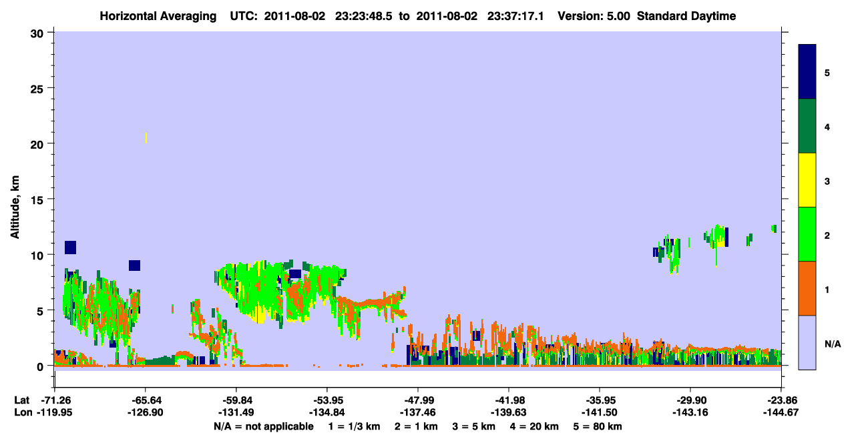Click longitude value -137.46

[x=417, y=413]
